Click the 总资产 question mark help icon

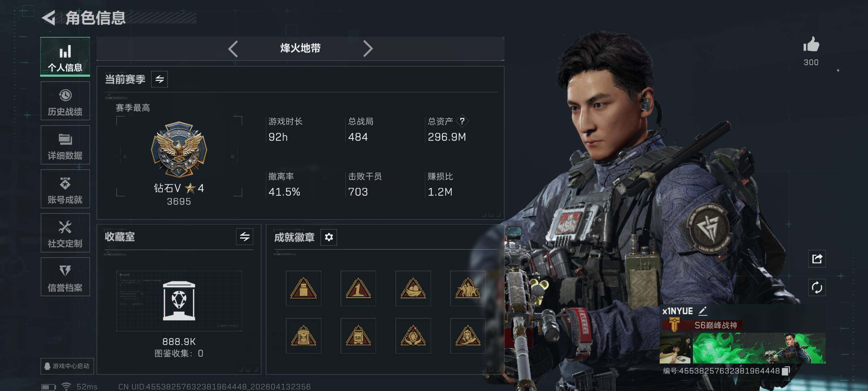click(x=462, y=121)
